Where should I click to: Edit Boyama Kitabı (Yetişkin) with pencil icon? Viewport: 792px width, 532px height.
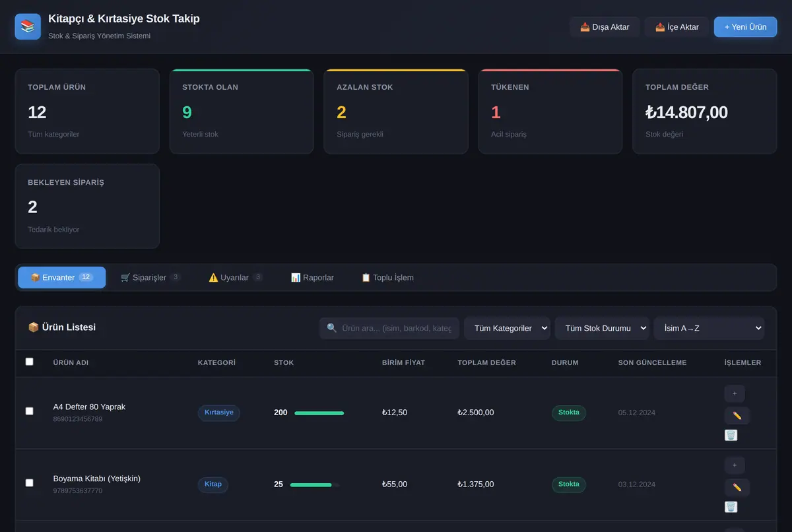pyautogui.click(x=737, y=487)
